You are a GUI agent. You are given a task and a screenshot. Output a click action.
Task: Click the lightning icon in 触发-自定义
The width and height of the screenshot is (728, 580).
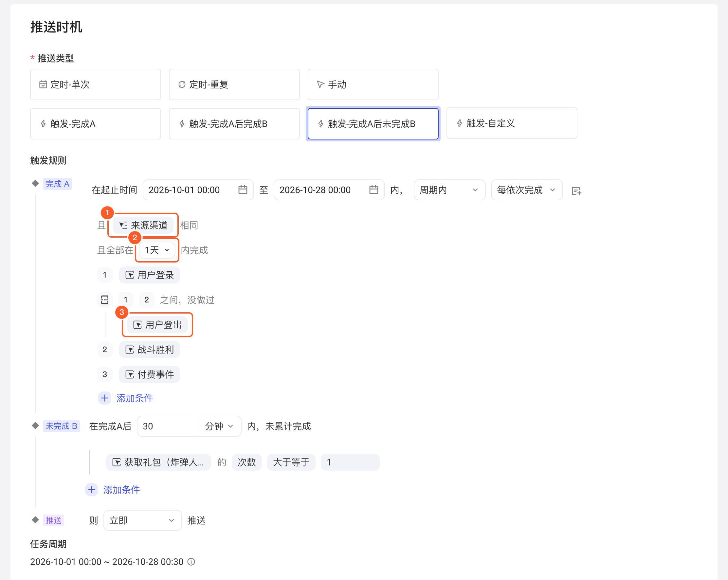pyautogui.click(x=460, y=123)
